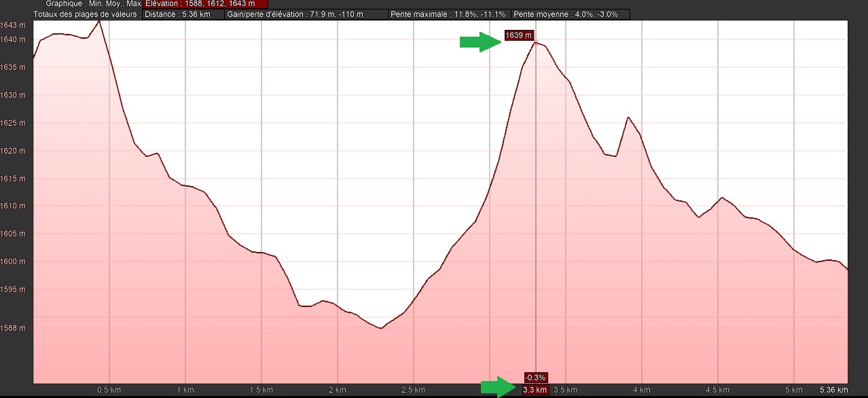868x398 pixels.
Task: Click the profile peak at vertical cursor line
Action: point(536,43)
